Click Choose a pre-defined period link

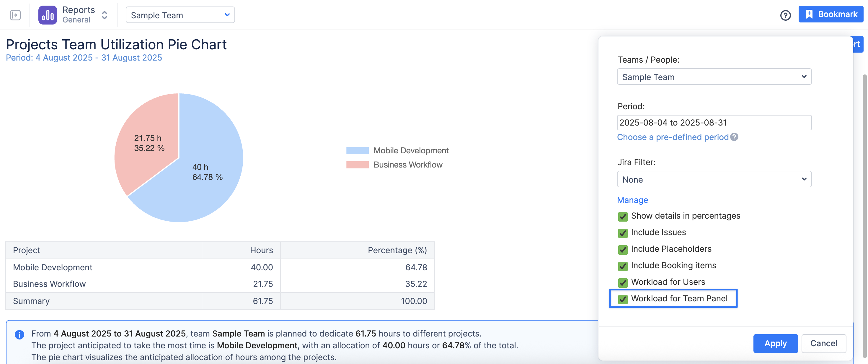pyautogui.click(x=672, y=137)
